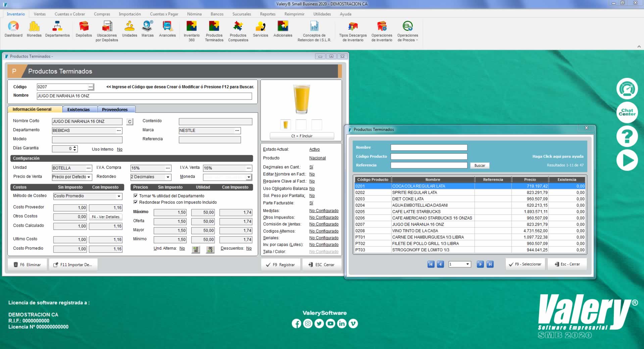644x349 pixels.
Task: Open Productos Terminados ribbon icon
Action: [214, 31]
